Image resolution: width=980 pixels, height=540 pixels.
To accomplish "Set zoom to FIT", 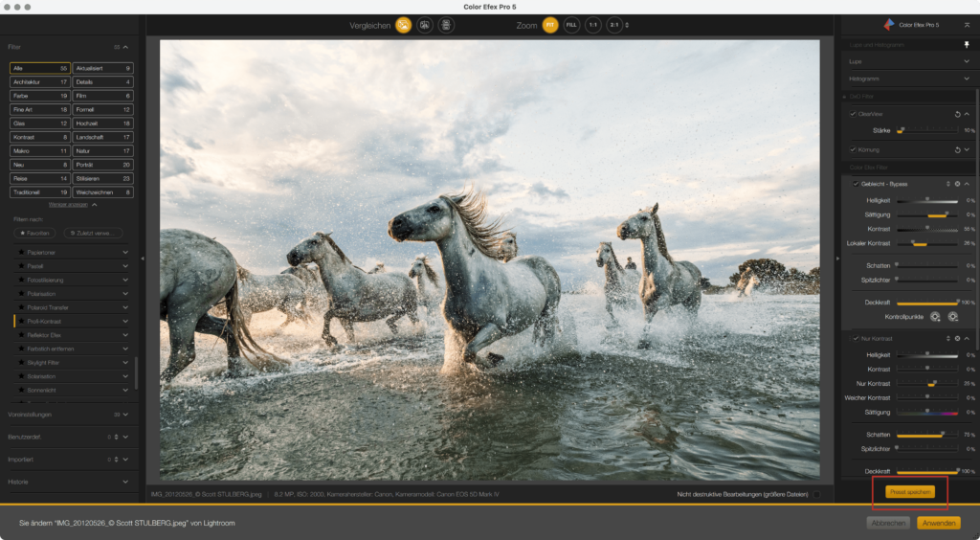I will [x=550, y=25].
